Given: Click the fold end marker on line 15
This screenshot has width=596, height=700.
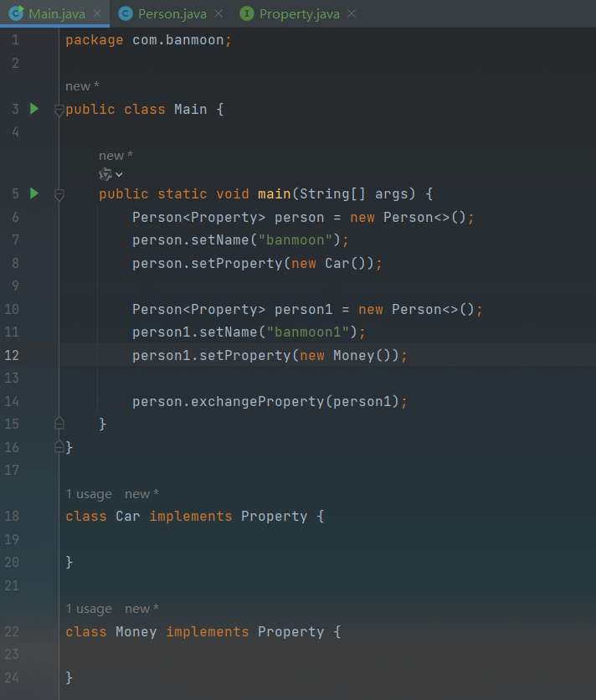Looking at the screenshot, I should click(x=59, y=423).
